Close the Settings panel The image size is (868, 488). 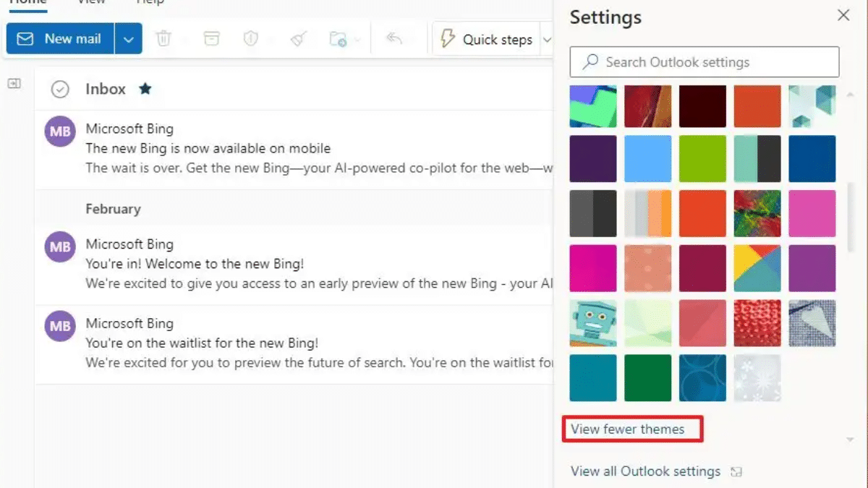tap(843, 15)
